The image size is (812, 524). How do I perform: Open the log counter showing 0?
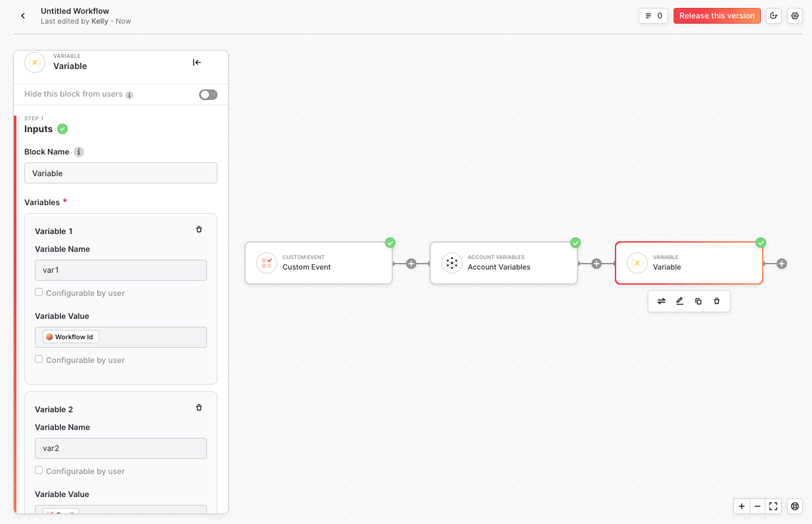click(653, 16)
